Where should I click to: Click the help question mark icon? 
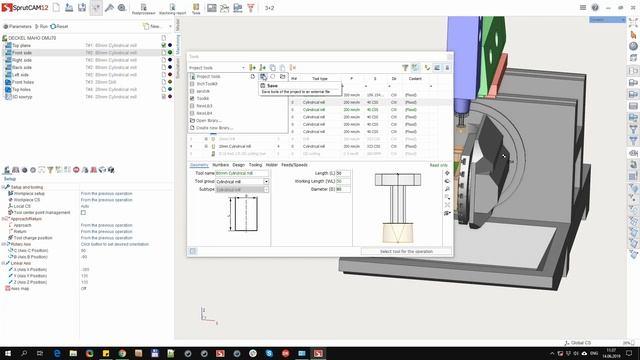click(x=595, y=8)
